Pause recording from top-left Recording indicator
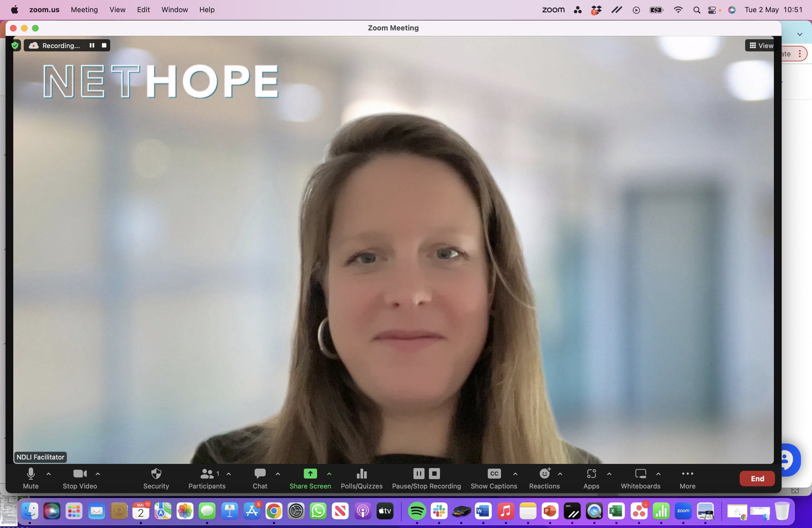 click(x=92, y=45)
